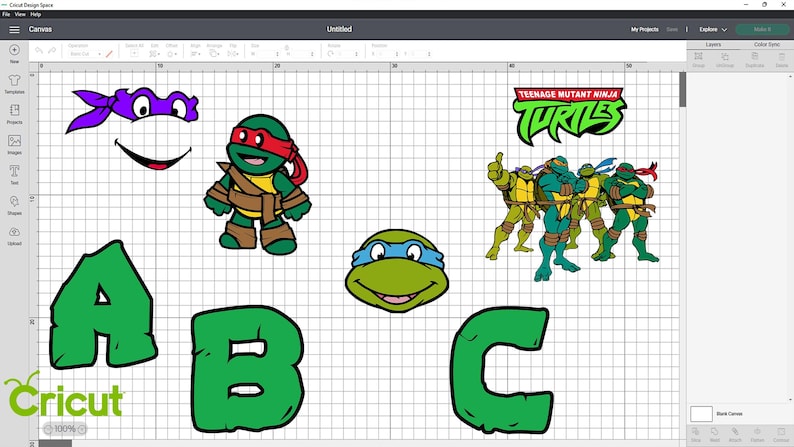Click the Weld tool
Screen dimensions: 794x447
click(x=714, y=434)
